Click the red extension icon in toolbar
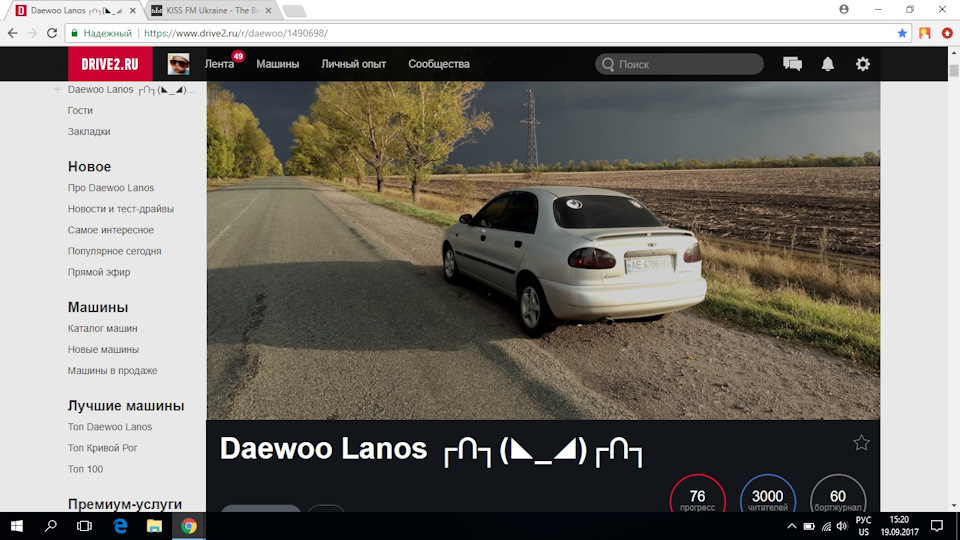 [947, 33]
